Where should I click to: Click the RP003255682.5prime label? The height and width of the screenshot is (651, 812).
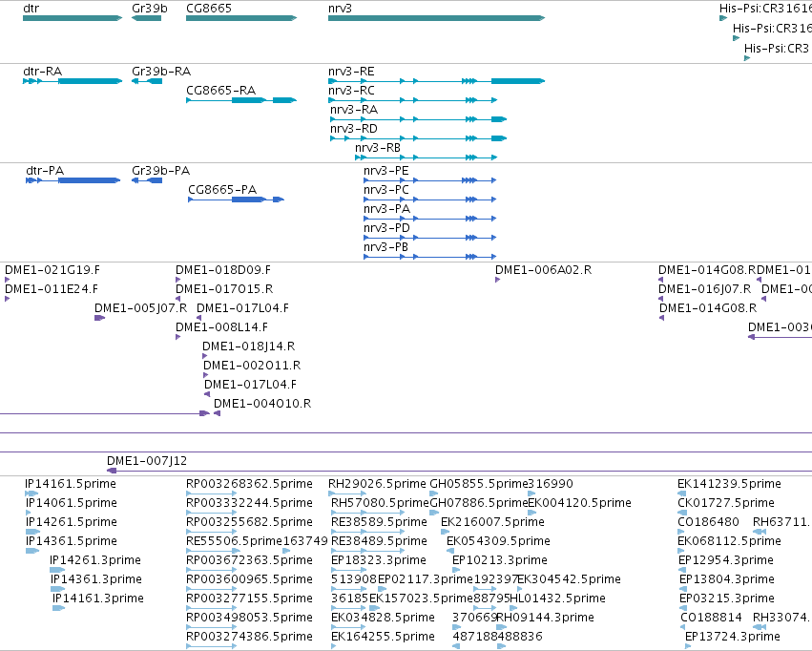[x=250, y=522]
